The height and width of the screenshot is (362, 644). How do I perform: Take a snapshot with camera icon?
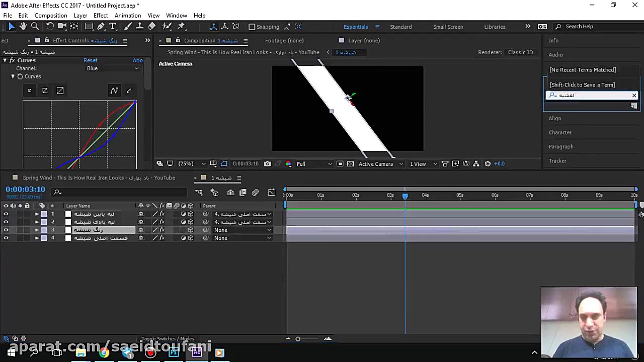tap(268, 164)
